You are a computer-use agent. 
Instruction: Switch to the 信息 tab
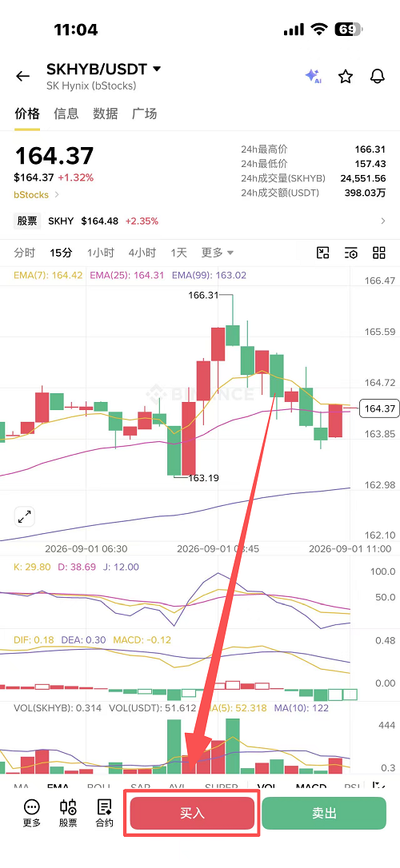click(x=66, y=113)
